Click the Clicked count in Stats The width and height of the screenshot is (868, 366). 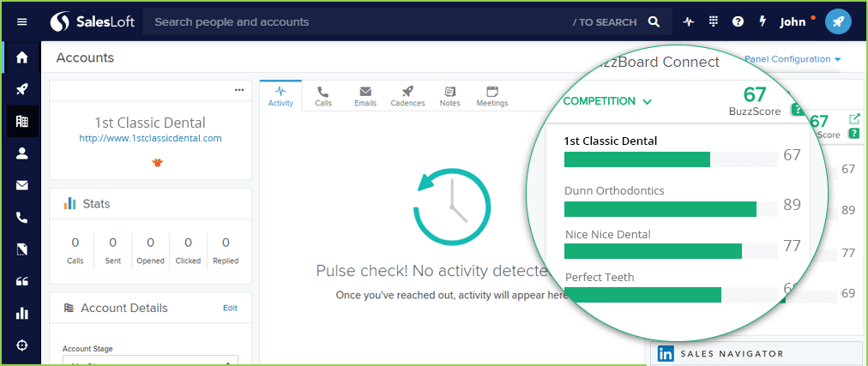click(188, 243)
